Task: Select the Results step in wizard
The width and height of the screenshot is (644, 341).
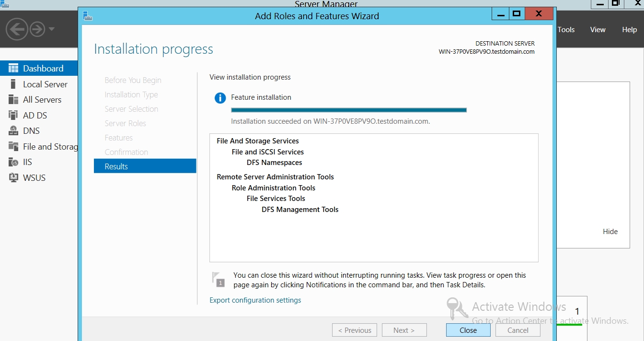Action: click(145, 166)
